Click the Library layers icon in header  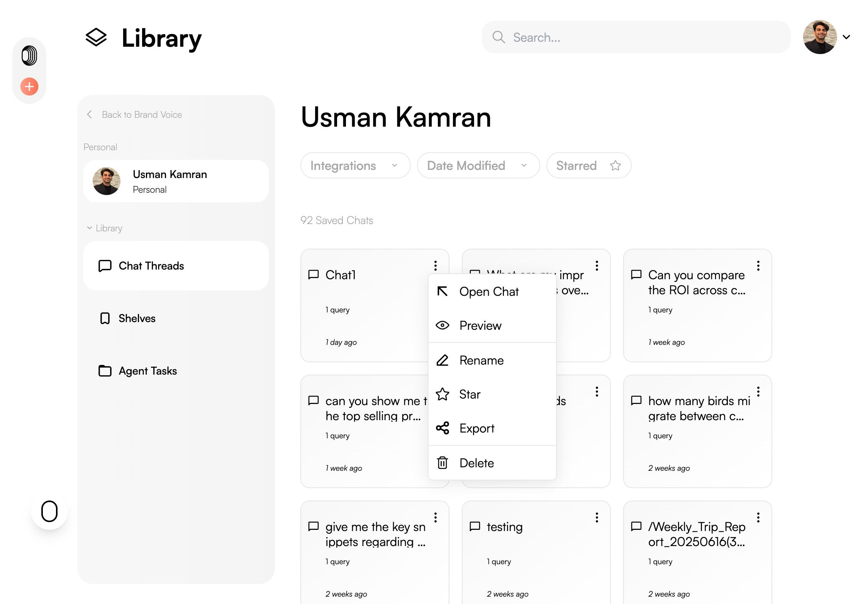(x=96, y=38)
